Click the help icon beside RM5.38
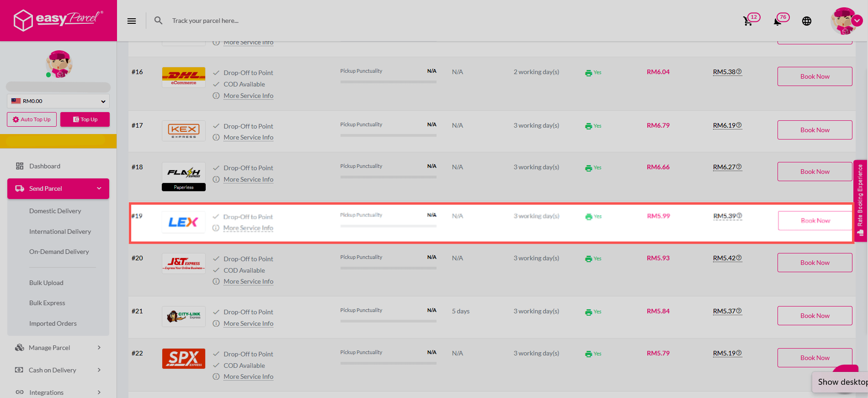This screenshot has width=868, height=398. click(x=739, y=72)
